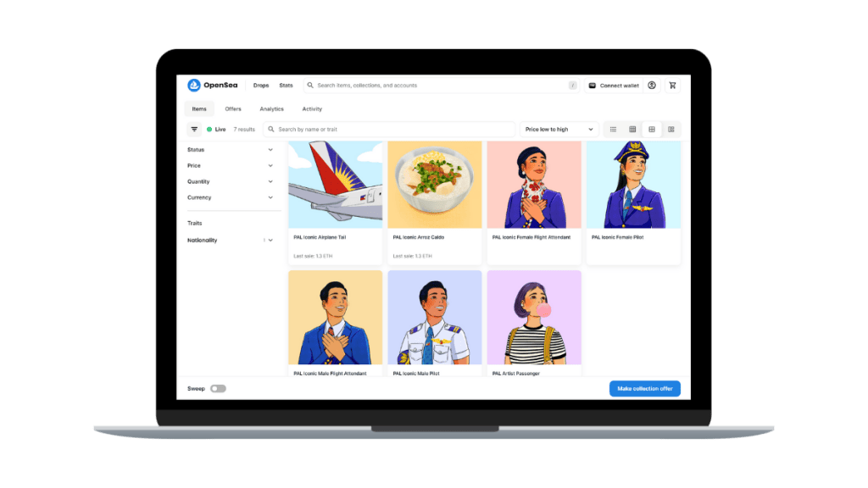Click the 7 results count text
Screen dimensions: 868x488
click(244, 130)
